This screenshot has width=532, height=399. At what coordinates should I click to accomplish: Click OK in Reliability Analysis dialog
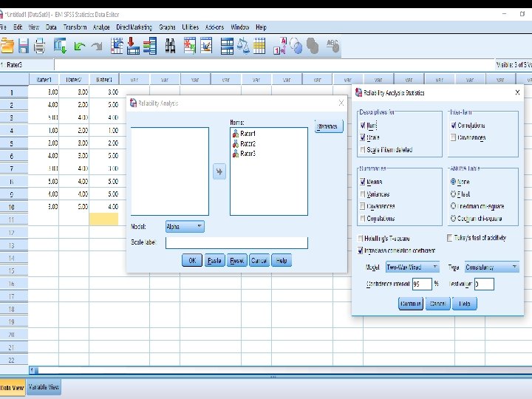192,260
